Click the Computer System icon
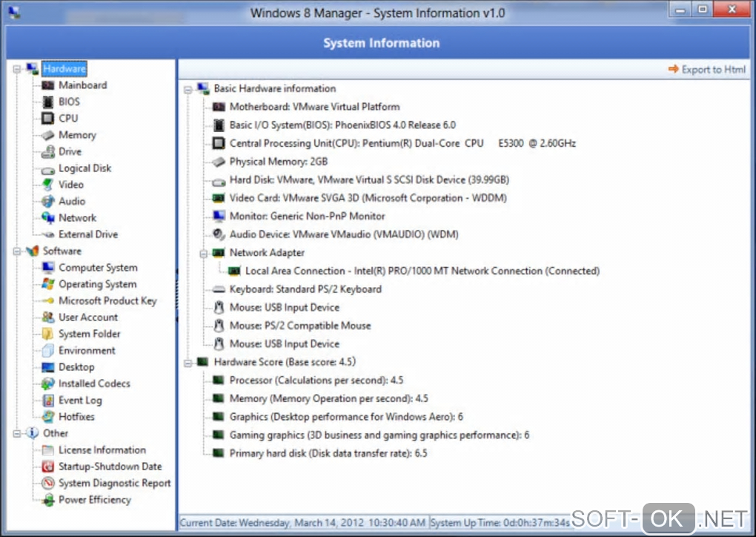 (x=47, y=268)
